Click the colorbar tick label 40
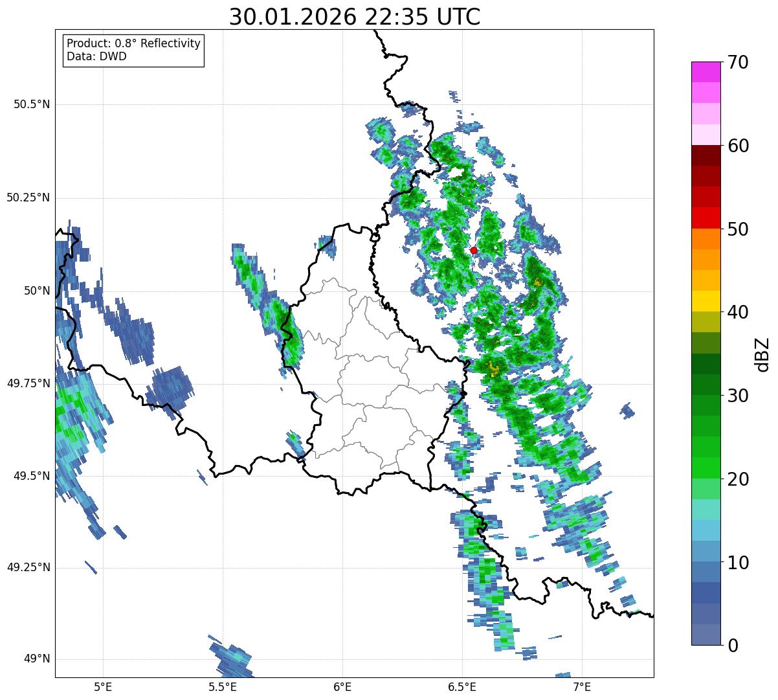 point(738,312)
